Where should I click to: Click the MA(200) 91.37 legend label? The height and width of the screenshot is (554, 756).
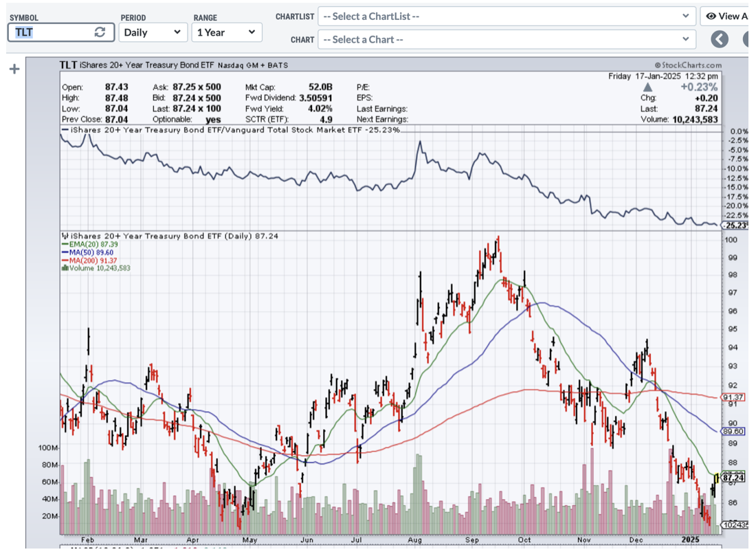point(92,260)
